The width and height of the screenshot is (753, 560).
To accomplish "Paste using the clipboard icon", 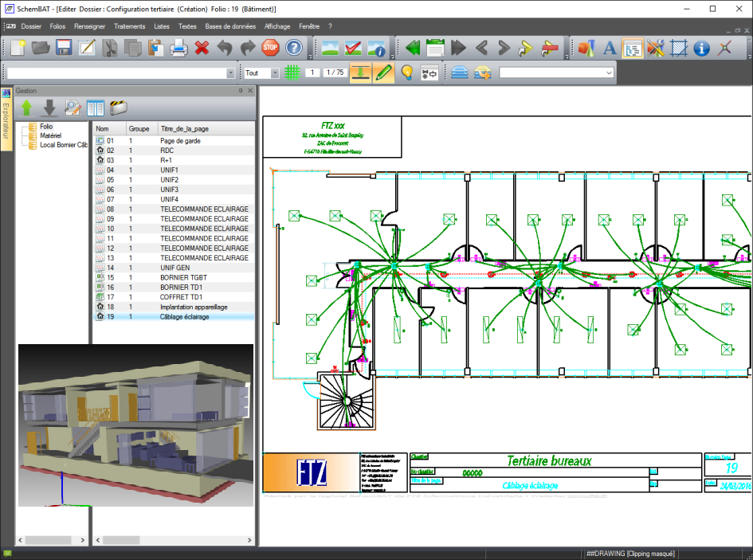I will 155,48.
